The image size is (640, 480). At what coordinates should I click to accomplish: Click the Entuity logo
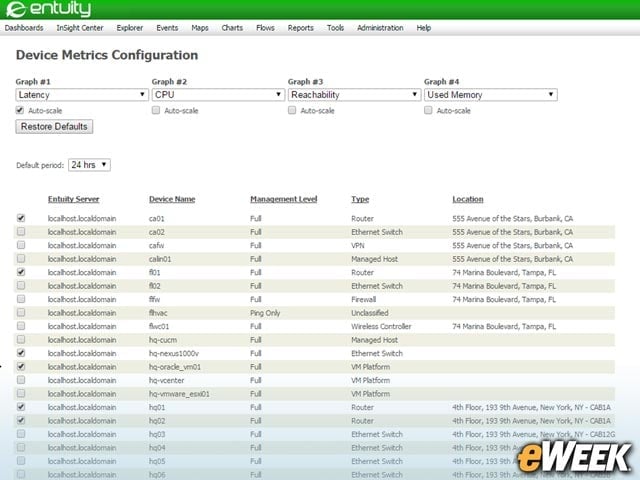coord(48,9)
